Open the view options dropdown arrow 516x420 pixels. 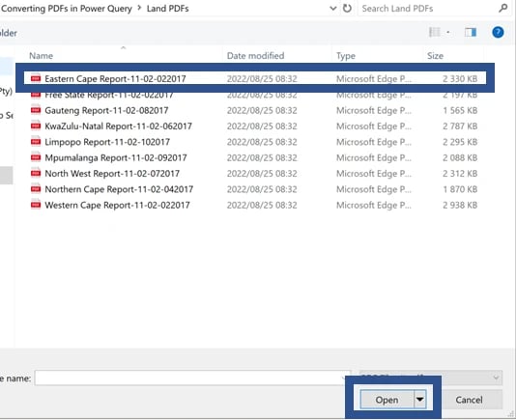(448, 32)
